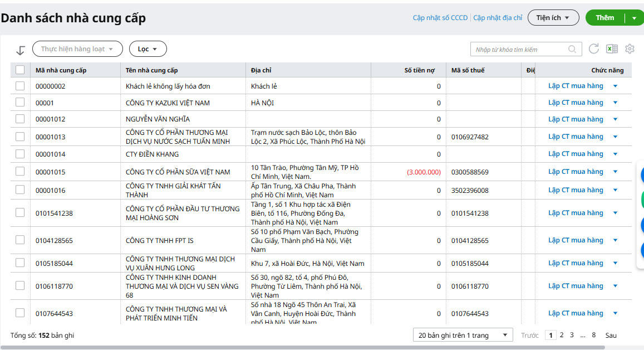Image resolution: width=644 pixels, height=350 pixels.
Task: Focus the keyword search input field
Action: [x=518, y=50]
